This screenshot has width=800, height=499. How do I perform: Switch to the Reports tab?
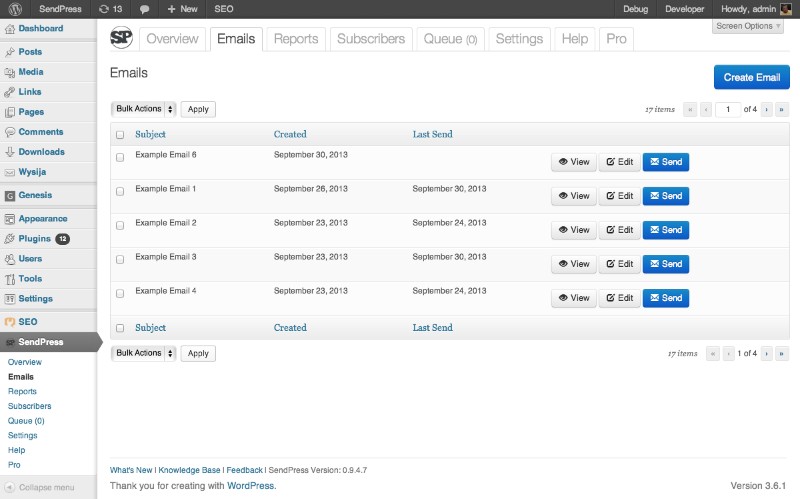point(296,39)
